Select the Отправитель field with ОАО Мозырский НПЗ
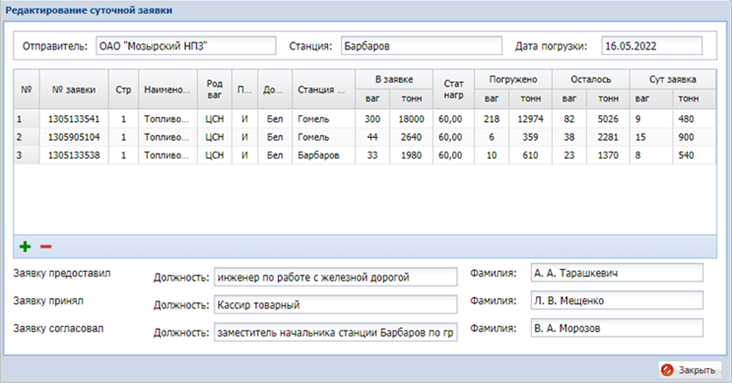The width and height of the screenshot is (732, 383). (186, 46)
